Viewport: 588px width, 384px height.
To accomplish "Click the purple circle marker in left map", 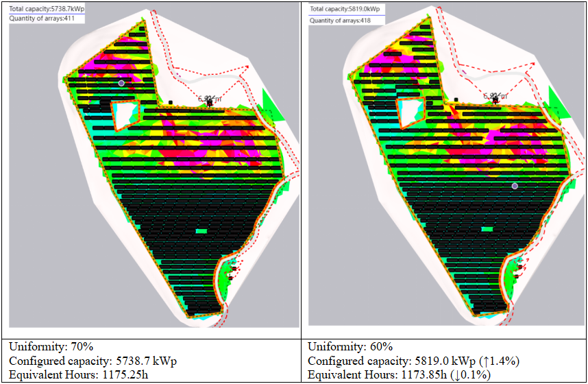I will [x=121, y=83].
